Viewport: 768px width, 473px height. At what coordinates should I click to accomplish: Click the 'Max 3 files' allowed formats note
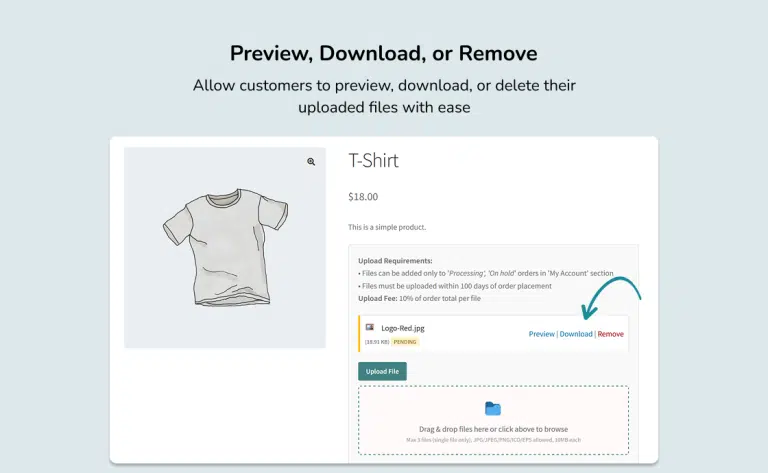pos(493,439)
